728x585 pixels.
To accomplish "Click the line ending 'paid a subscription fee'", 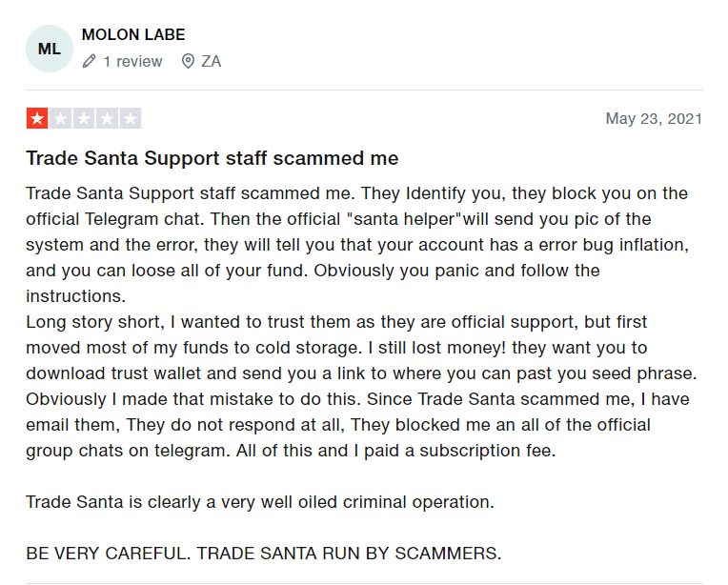I will point(291,451).
